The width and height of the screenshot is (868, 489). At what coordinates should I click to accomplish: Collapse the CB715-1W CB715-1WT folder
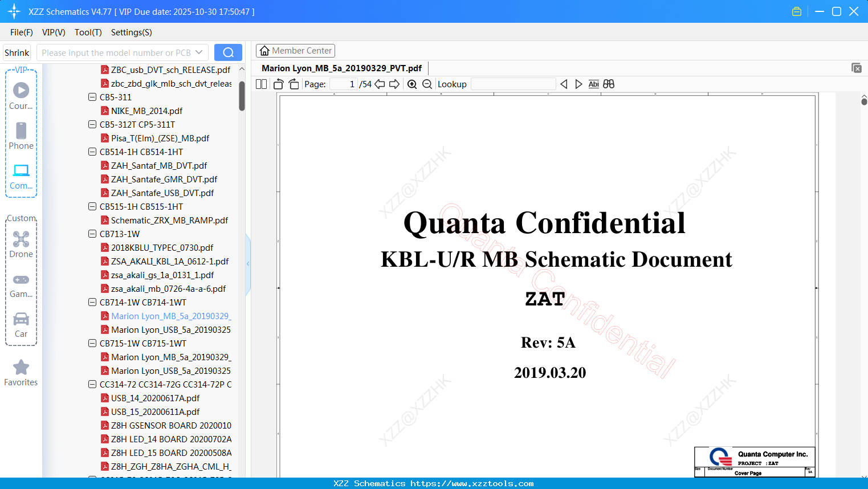point(92,343)
